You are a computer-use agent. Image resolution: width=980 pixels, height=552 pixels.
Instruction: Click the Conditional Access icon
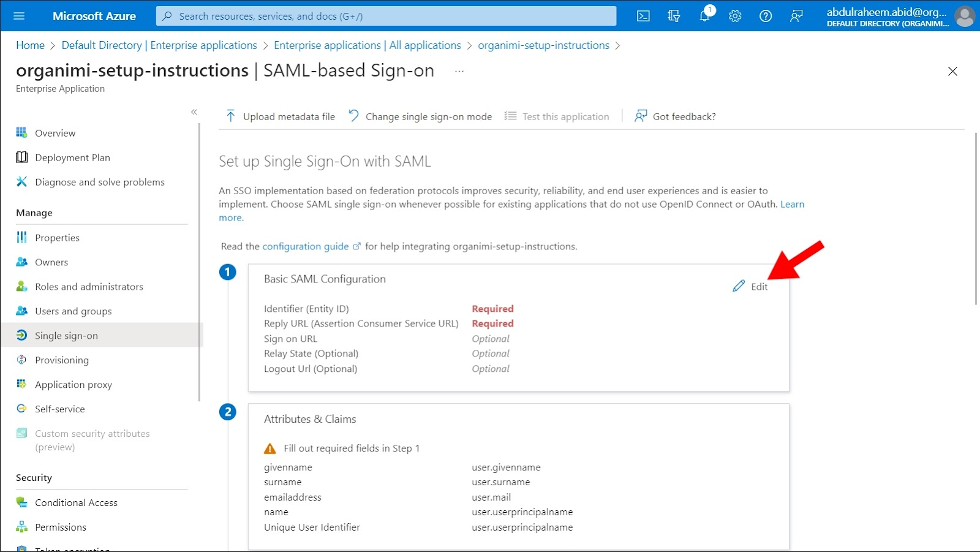[x=21, y=502]
